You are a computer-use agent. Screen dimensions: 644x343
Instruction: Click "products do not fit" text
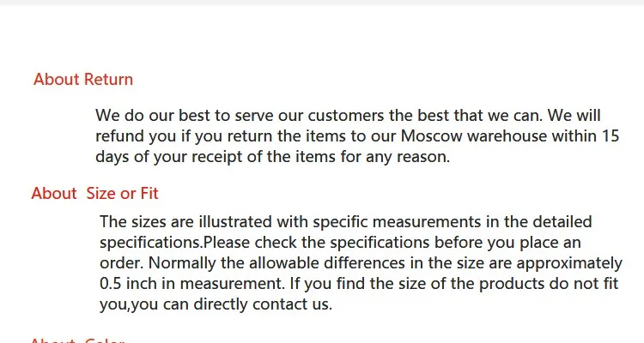549,284
